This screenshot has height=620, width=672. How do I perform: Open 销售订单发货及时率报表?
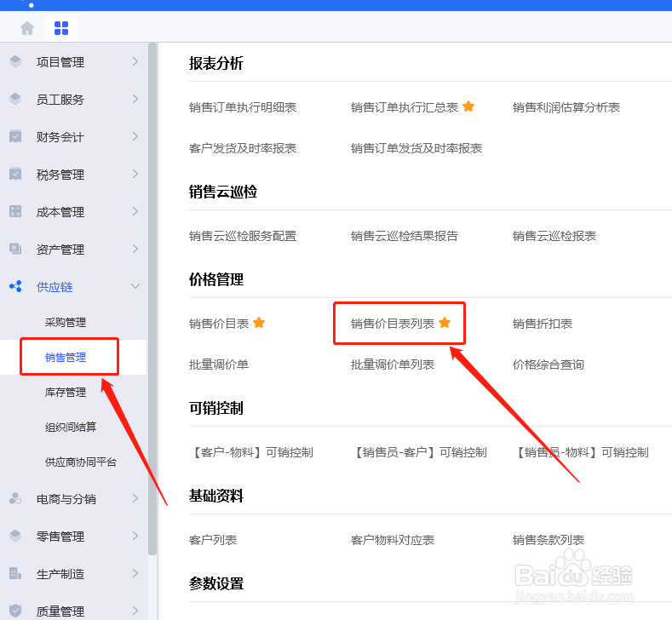click(416, 148)
